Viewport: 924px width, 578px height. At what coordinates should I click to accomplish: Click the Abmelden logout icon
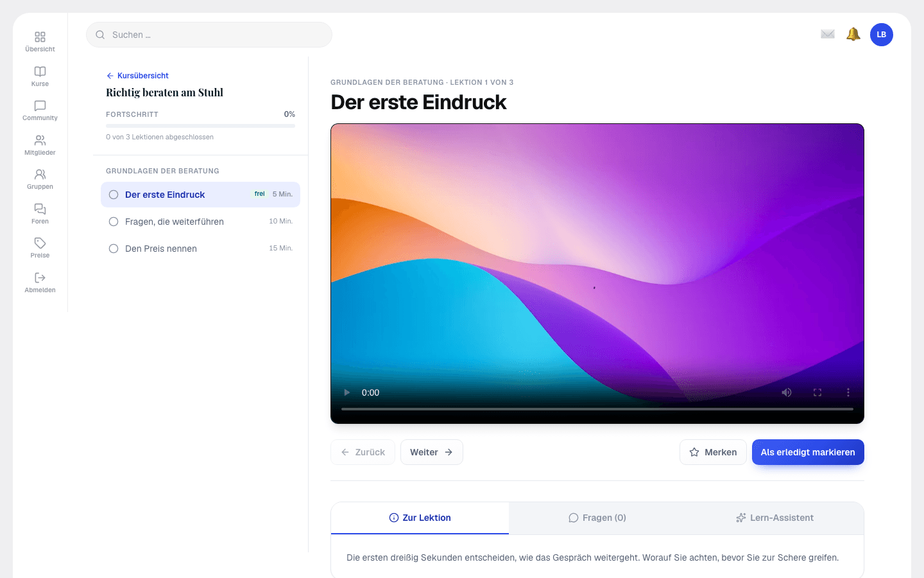click(x=40, y=277)
